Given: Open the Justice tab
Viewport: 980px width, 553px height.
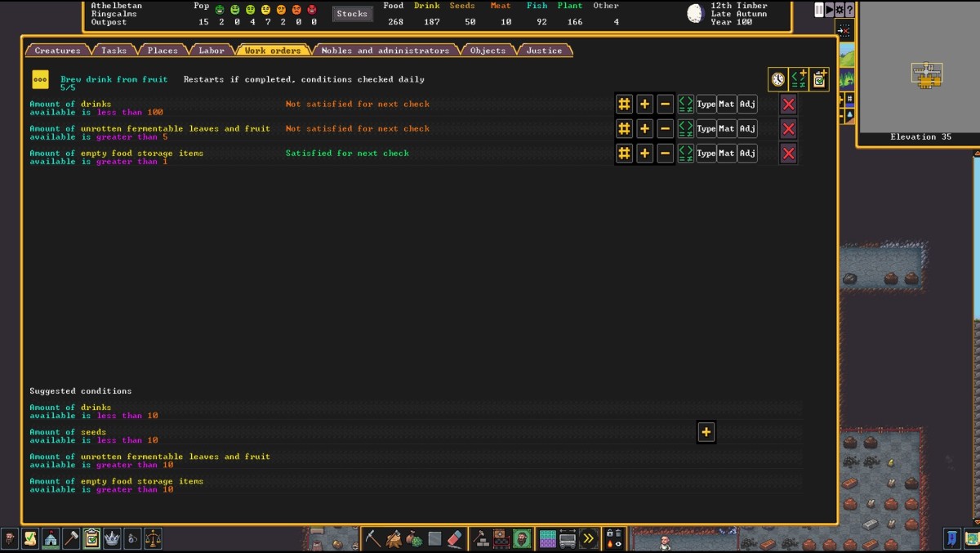Looking at the screenshot, I should 544,50.
